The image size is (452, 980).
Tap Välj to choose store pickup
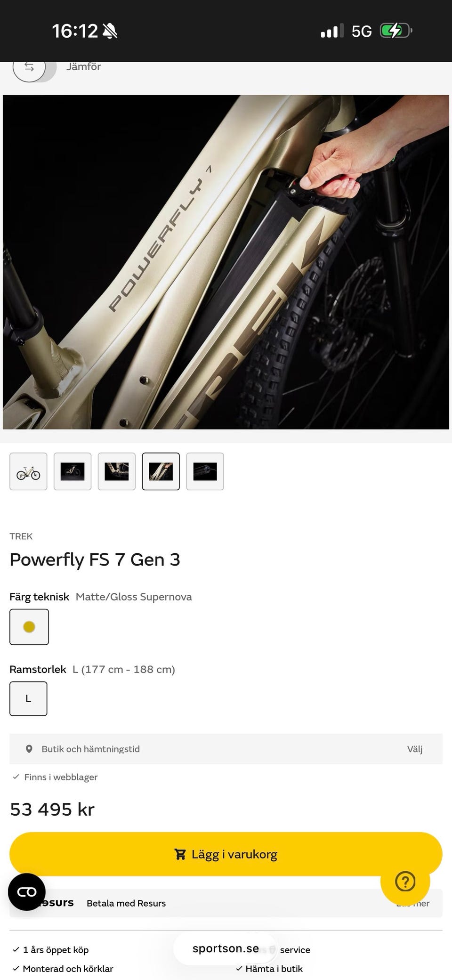coord(415,749)
